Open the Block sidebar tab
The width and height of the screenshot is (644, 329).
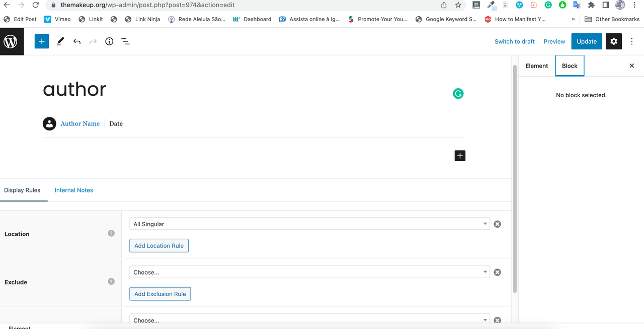pyautogui.click(x=570, y=65)
